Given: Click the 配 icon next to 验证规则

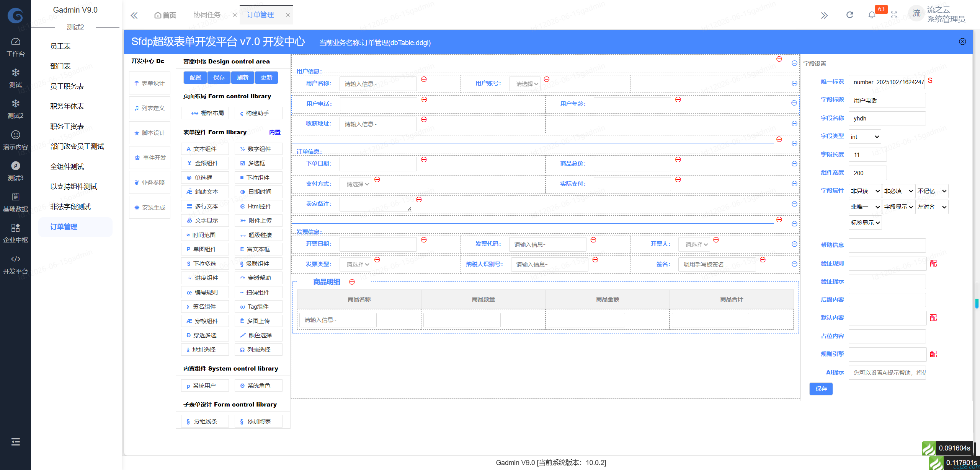Looking at the screenshot, I should click(934, 263).
